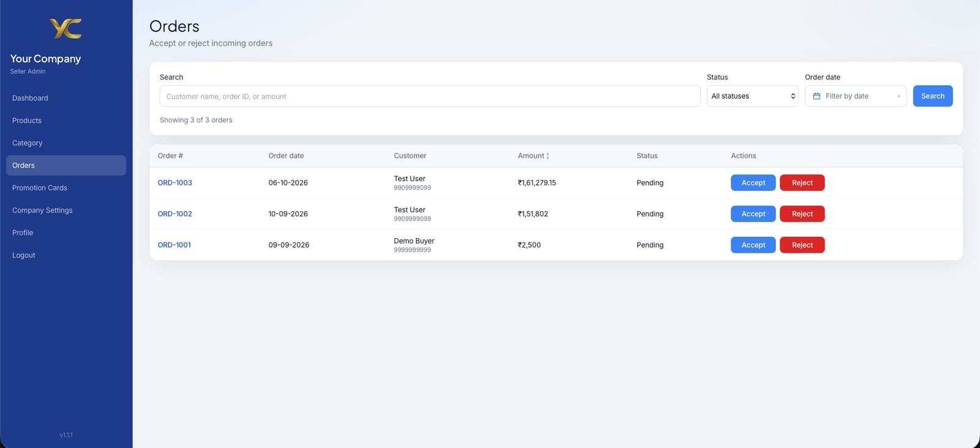Screen dimensions: 980x448
Task: Log out via the Logout item
Action: point(66,255)
